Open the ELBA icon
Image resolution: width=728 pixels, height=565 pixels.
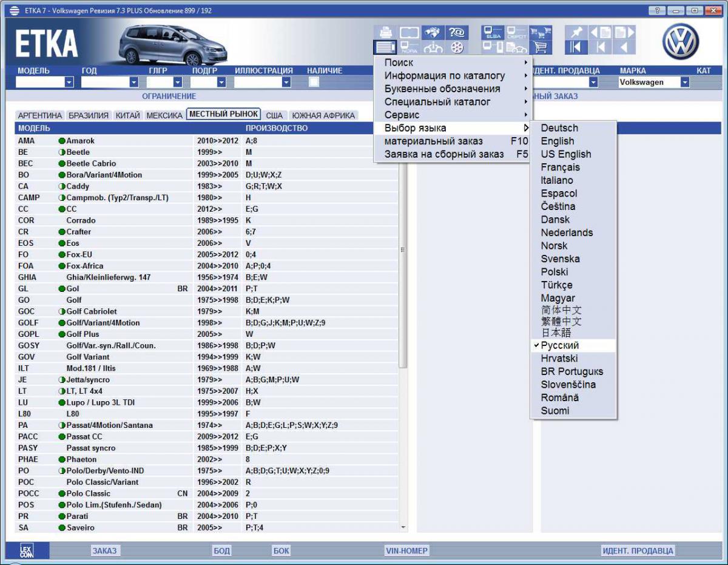coord(492,33)
